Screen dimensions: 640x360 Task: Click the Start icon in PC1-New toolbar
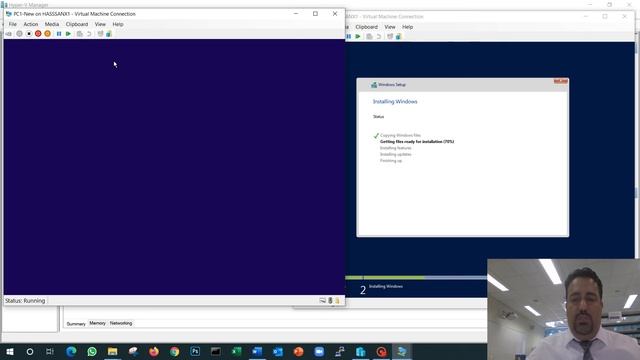point(19,34)
